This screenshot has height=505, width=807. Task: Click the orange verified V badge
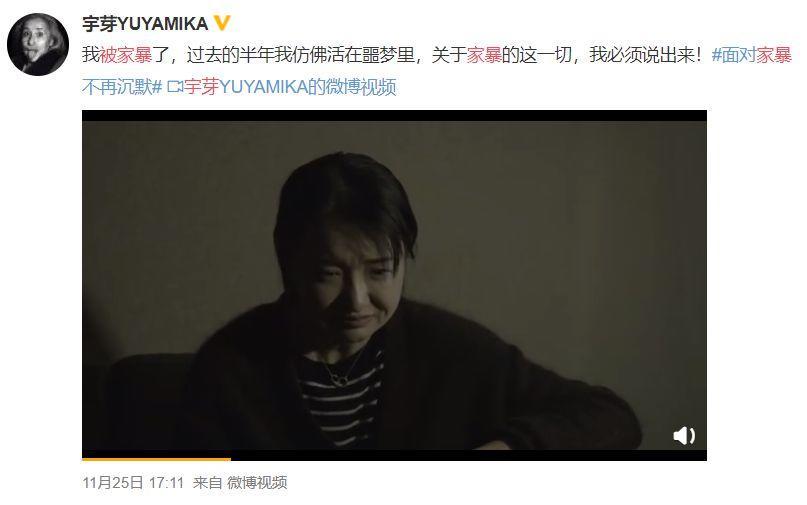click(x=222, y=23)
